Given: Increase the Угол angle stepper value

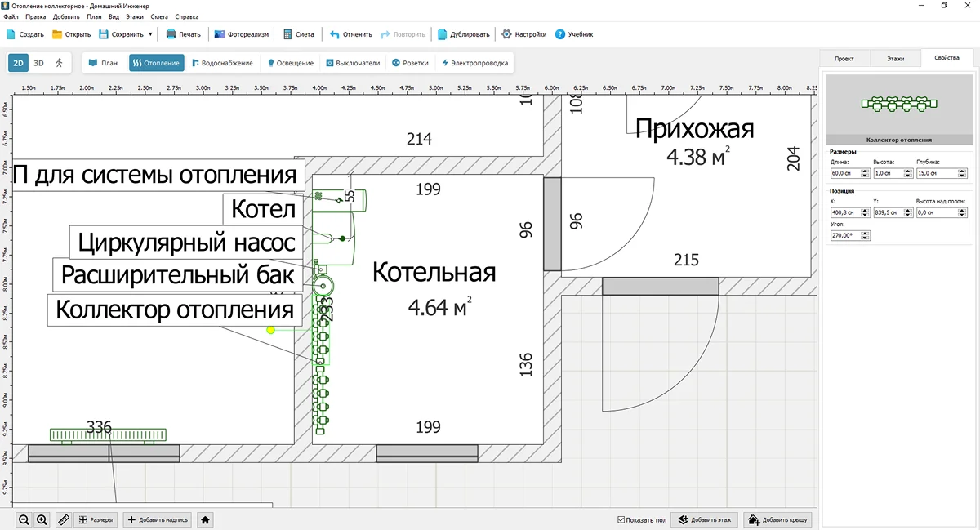Looking at the screenshot, I should (866, 233).
